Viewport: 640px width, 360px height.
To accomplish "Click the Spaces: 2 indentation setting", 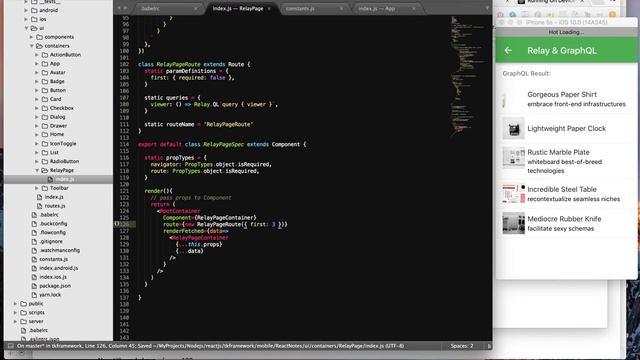I will (x=462, y=346).
